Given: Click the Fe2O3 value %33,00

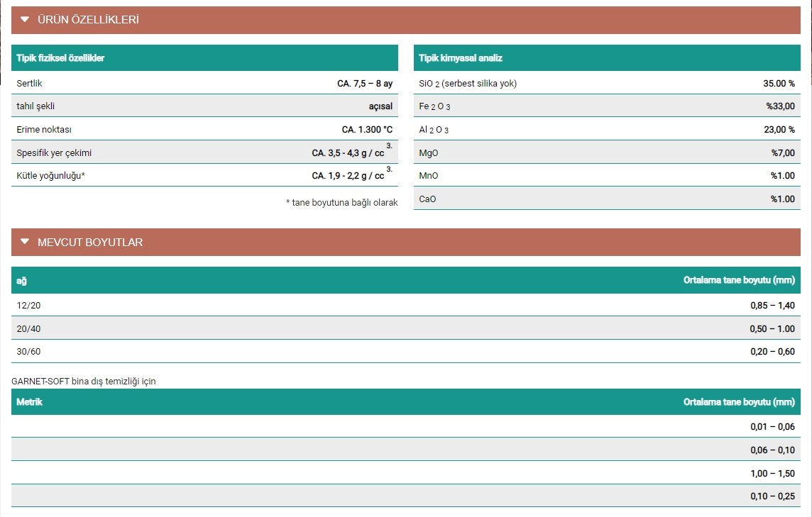Looking at the screenshot, I should tap(780, 106).
